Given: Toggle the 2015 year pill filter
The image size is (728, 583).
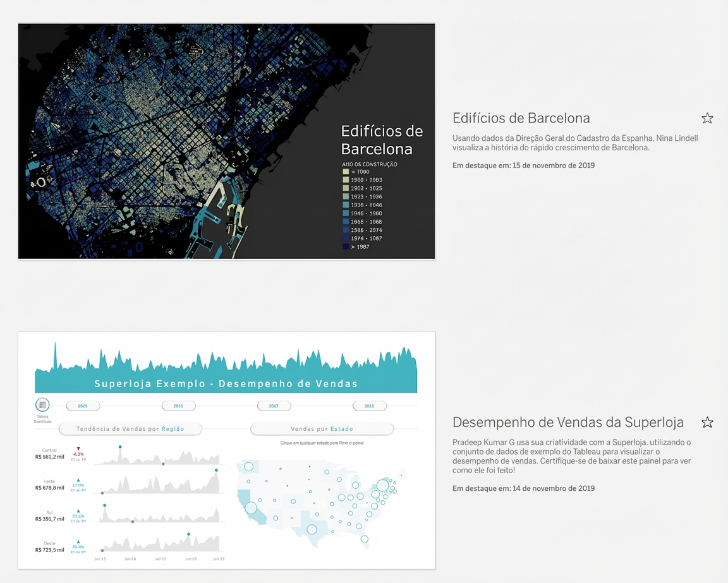Looking at the screenshot, I should (x=83, y=406).
